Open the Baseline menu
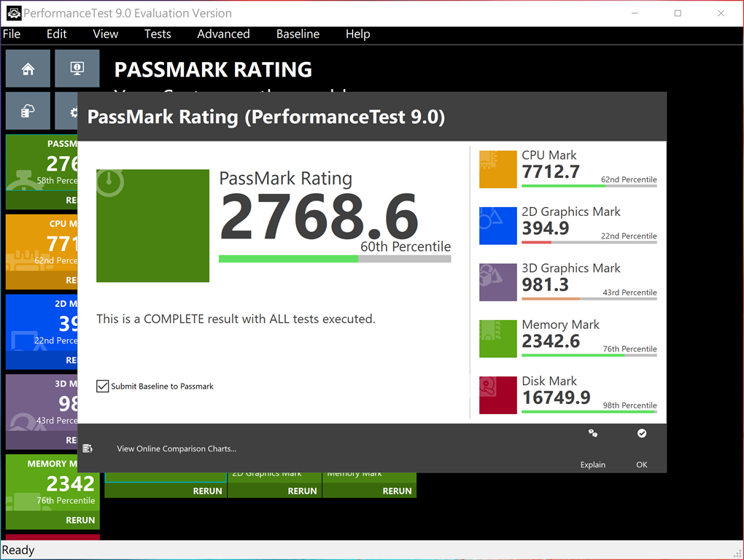This screenshot has height=560, width=744. tap(298, 34)
